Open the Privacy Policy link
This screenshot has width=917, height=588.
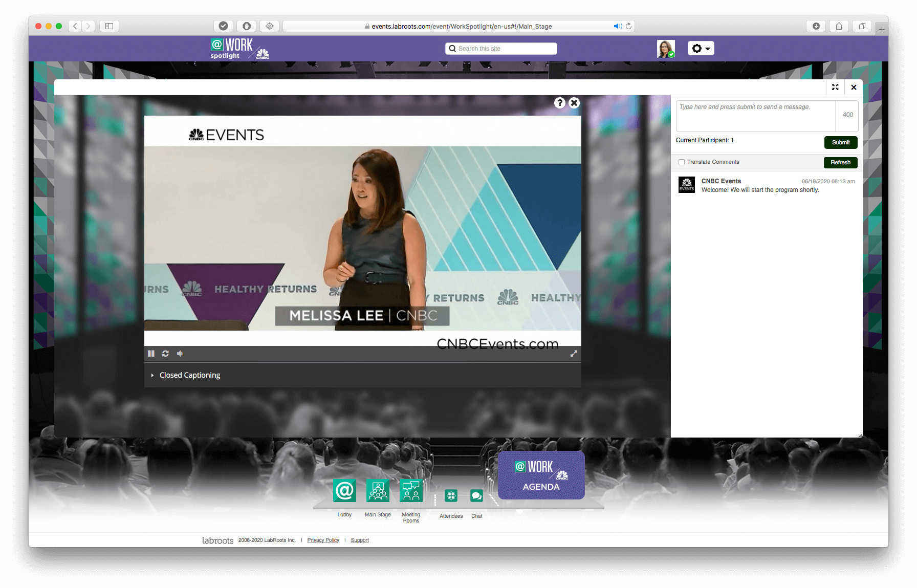(x=323, y=540)
